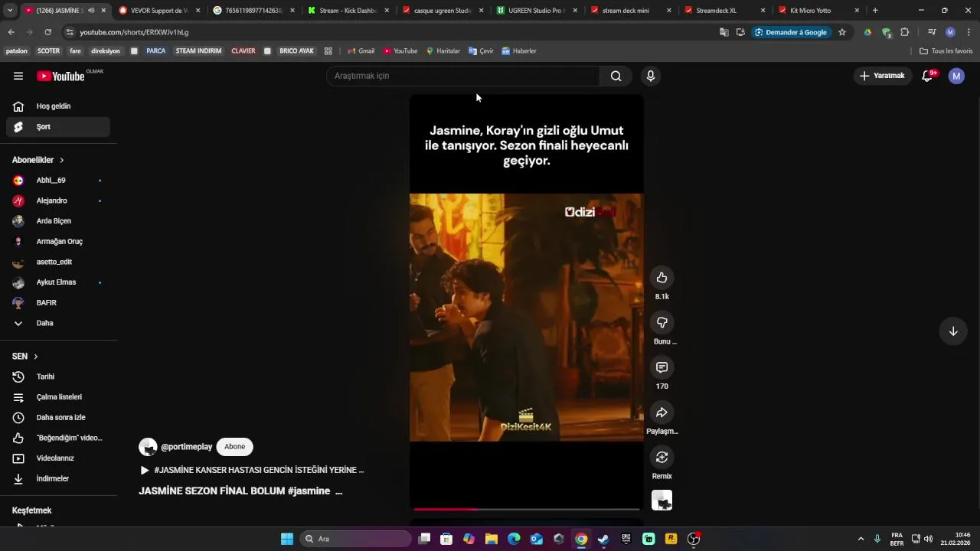Viewport: 980px width, 551px height.
Task: Click the search magnifier button
Action: point(616,76)
